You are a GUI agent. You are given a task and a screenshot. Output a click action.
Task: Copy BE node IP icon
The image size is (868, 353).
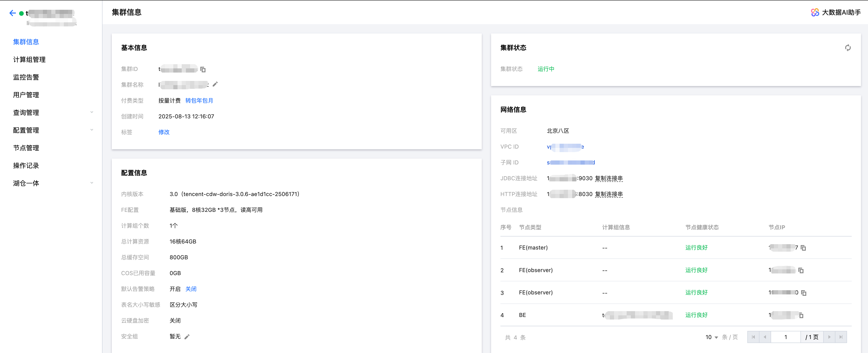[x=801, y=315]
